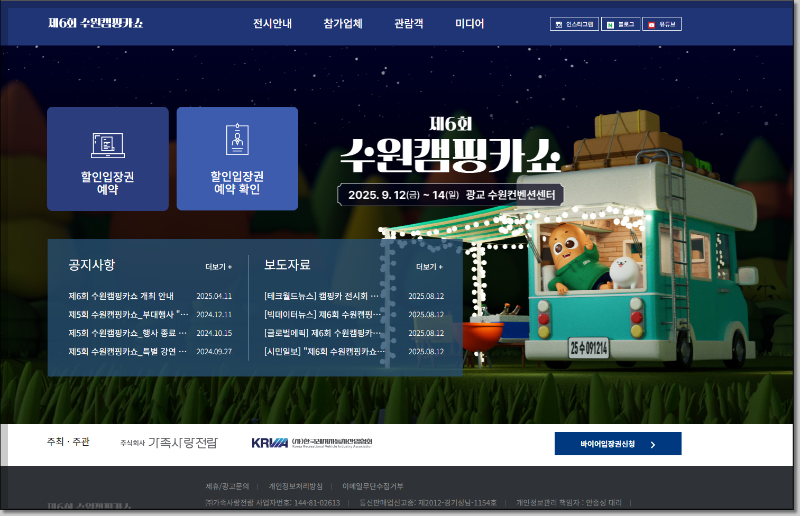Open the [빅데이터뉴스] press article
Image resolution: width=800 pixels, height=516 pixels.
322,314
